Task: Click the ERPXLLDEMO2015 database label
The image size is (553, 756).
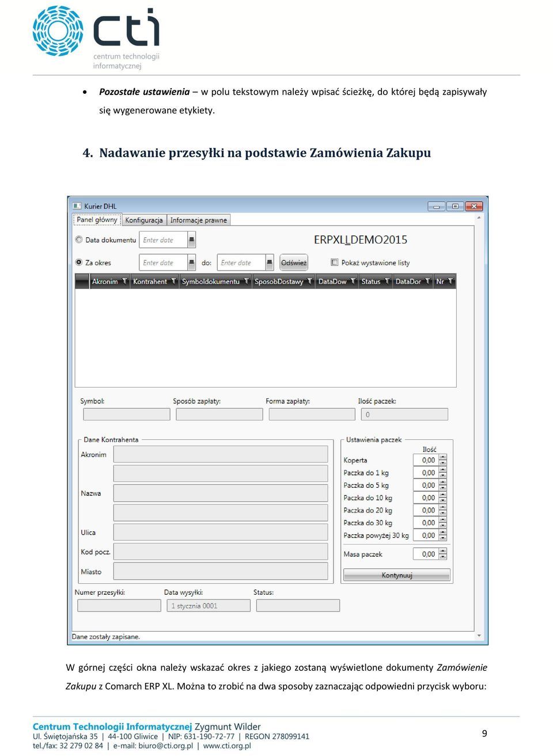Action: tap(361, 240)
